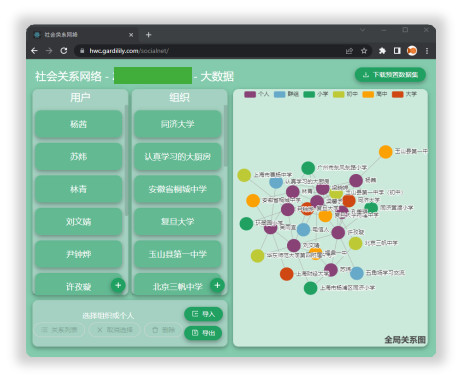This screenshot has height=382, width=463.
Task: Click the 华东师范大学第四附属中学 graph node
Action: (x=257, y=256)
